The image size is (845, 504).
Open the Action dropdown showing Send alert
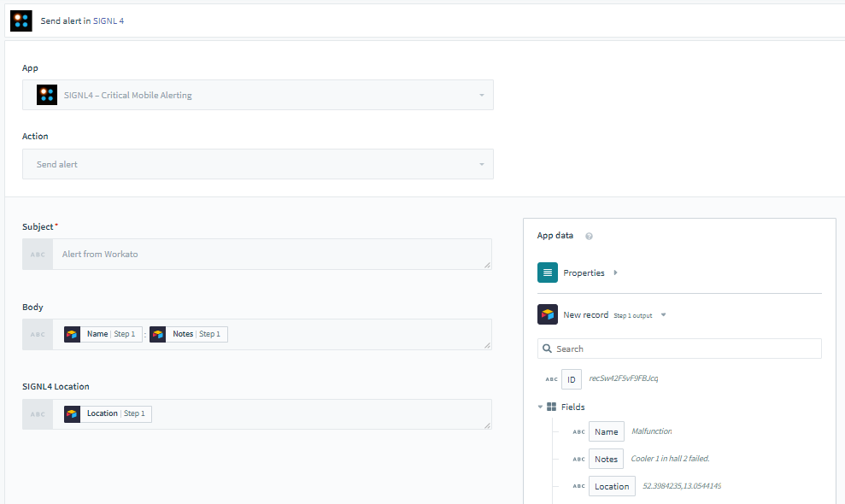(257, 164)
